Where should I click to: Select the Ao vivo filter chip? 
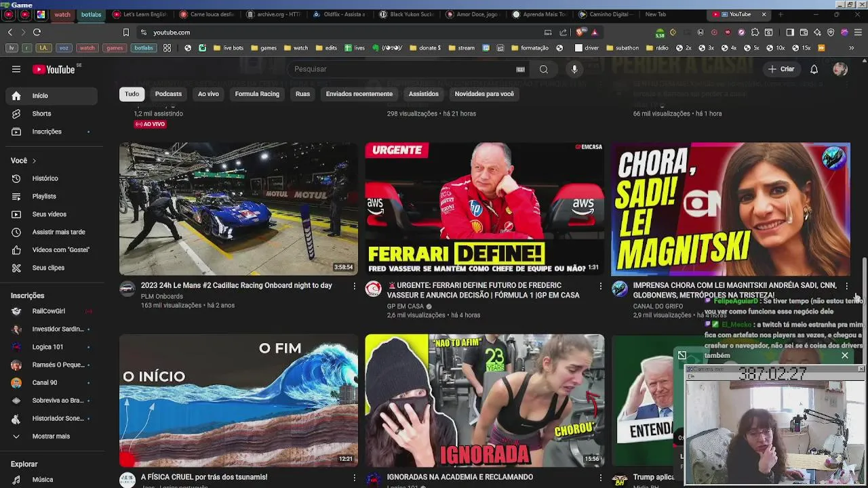pos(208,94)
